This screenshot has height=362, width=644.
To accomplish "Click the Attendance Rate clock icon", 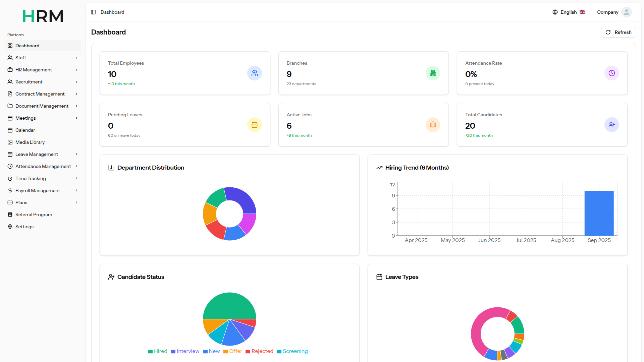I will pyautogui.click(x=612, y=73).
